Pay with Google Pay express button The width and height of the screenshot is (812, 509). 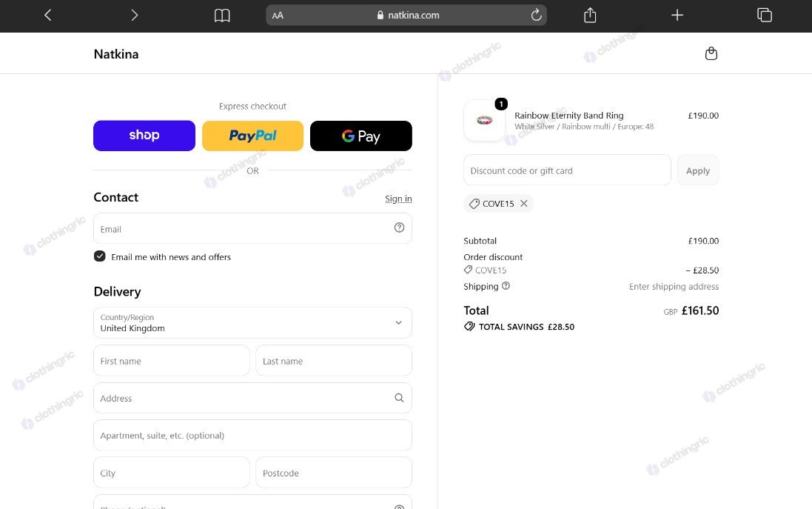coord(361,136)
